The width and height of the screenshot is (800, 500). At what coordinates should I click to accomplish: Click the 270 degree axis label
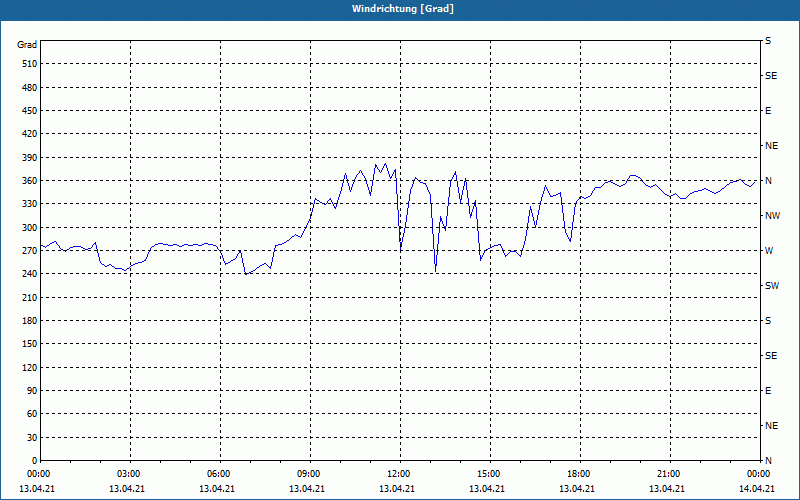coord(30,251)
